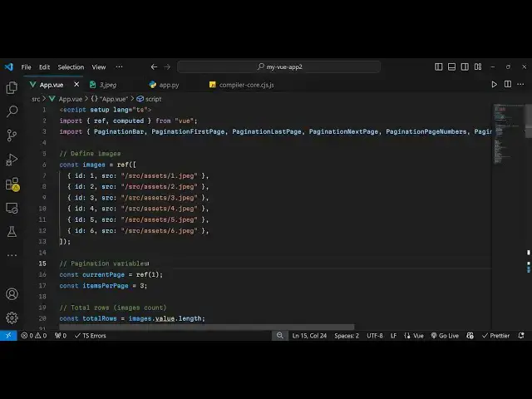Go forward with the navigation arrow
The image size is (532, 399).
pyautogui.click(x=167, y=66)
